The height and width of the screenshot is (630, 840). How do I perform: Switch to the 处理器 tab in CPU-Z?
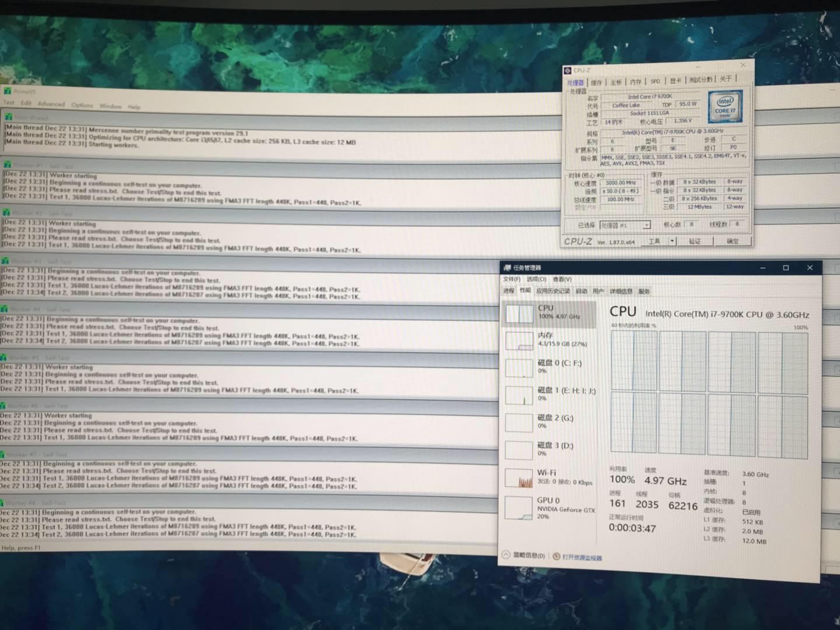point(575,83)
